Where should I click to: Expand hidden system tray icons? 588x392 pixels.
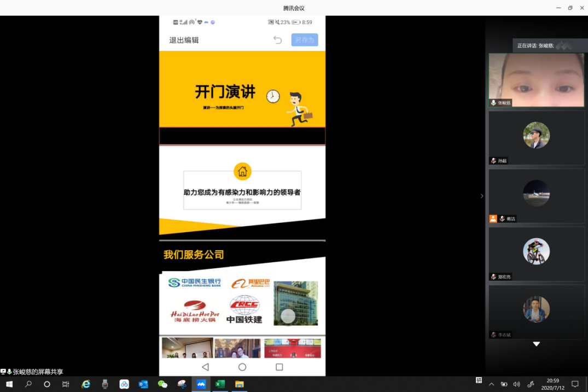(x=491, y=384)
